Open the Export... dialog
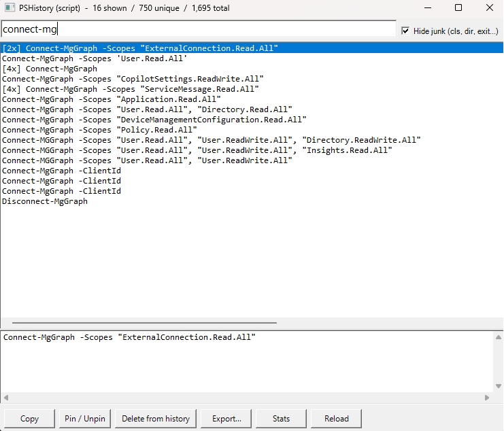The height and width of the screenshot is (431, 504). point(226,419)
